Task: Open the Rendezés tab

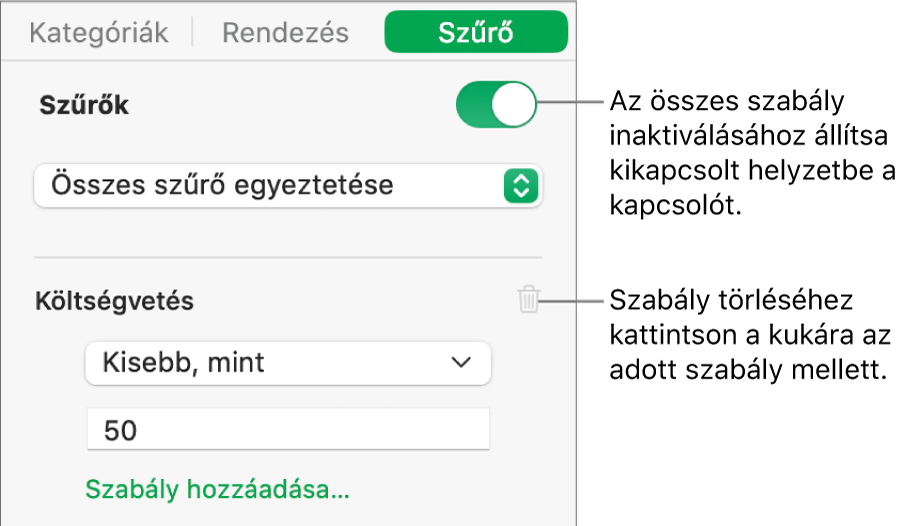Action: pos(285,33)
